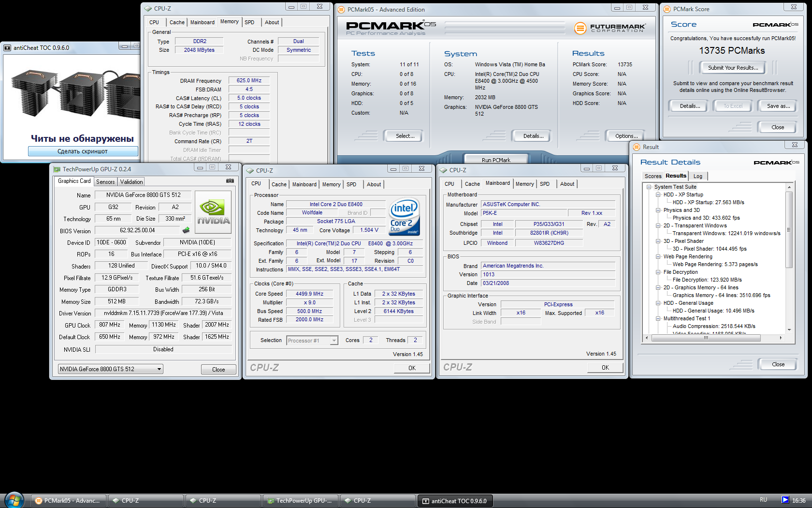Collapse the File Decryption node
The height and width of the screenshot is (508, 812).
pos(658,272)
